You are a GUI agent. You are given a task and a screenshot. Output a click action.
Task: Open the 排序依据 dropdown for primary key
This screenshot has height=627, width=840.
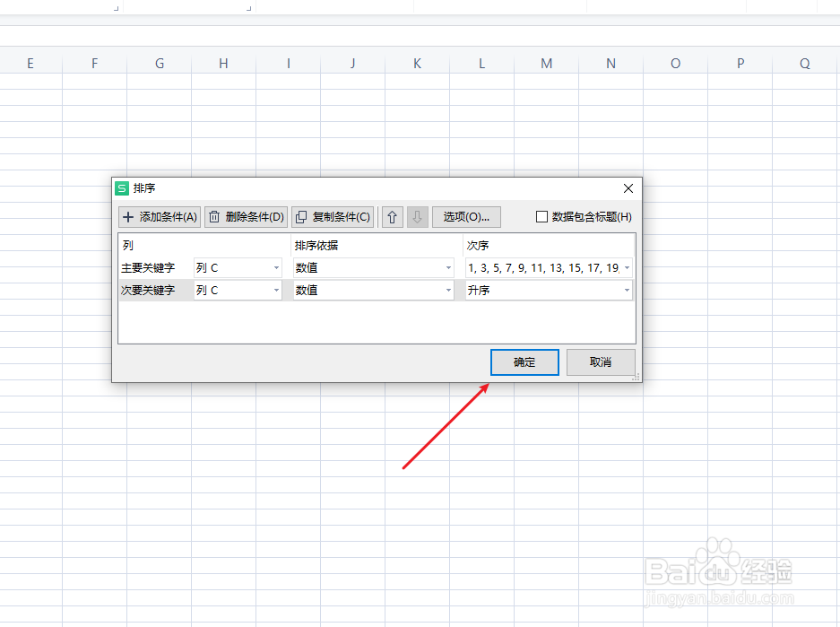(x=449, y=267)
